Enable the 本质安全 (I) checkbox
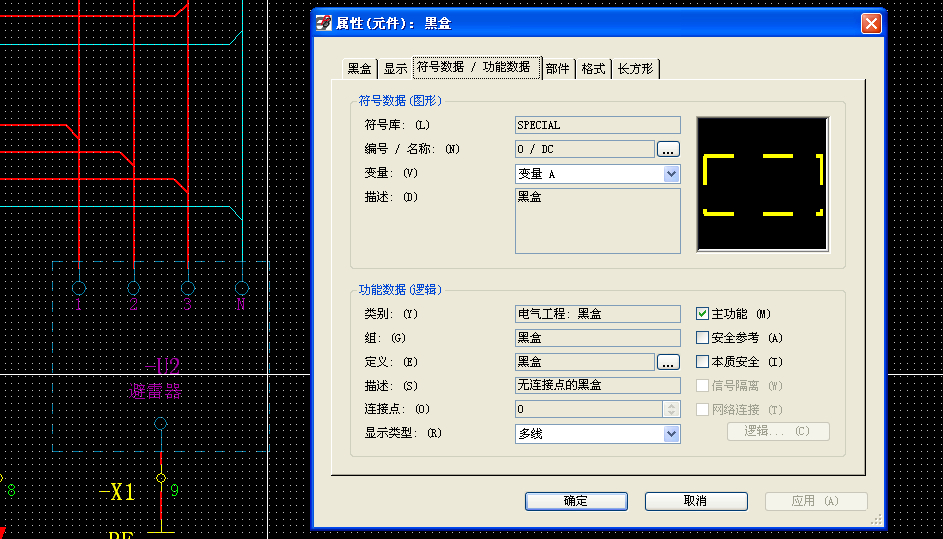The image size is (943, 539). click(x=702, y=362)
